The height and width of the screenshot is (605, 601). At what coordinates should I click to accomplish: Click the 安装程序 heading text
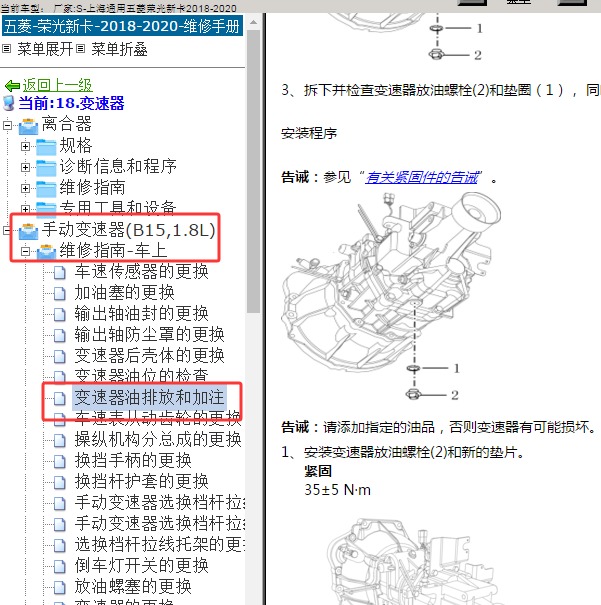point(309,134)
